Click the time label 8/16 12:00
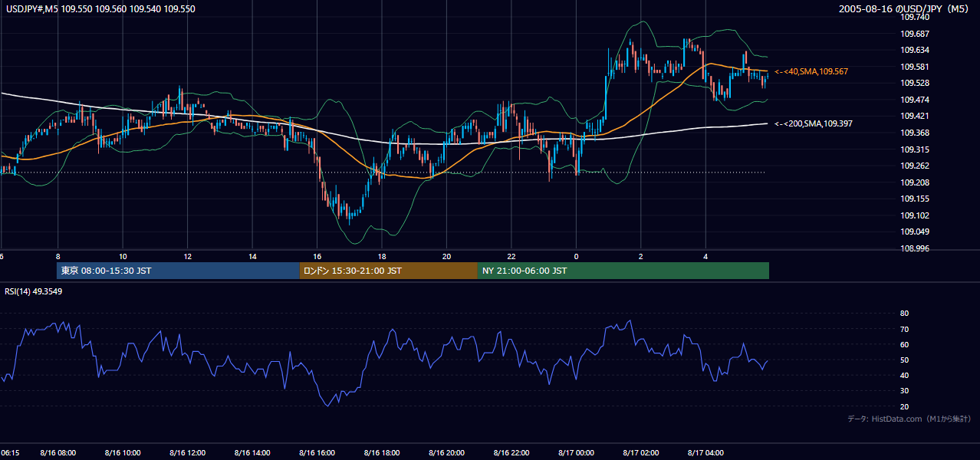The width and height of the screenshot is (980, 460). [x=187, y=453]
